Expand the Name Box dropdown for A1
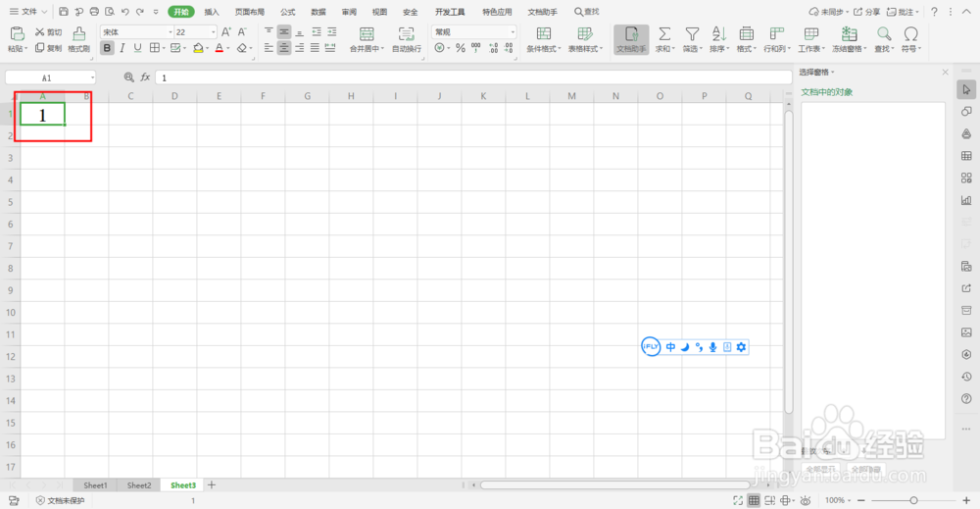This screenshot has height=509, width=980. click(92, 77)
